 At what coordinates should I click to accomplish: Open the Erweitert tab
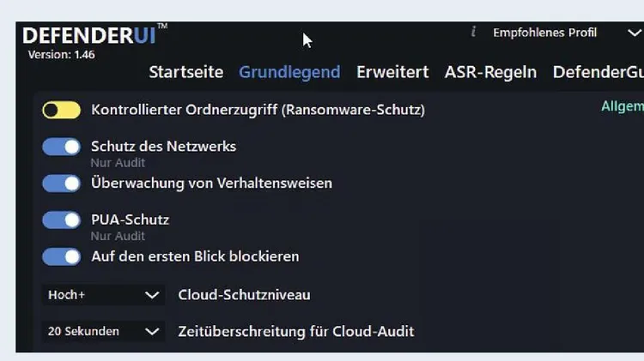[x=392, y=72]
